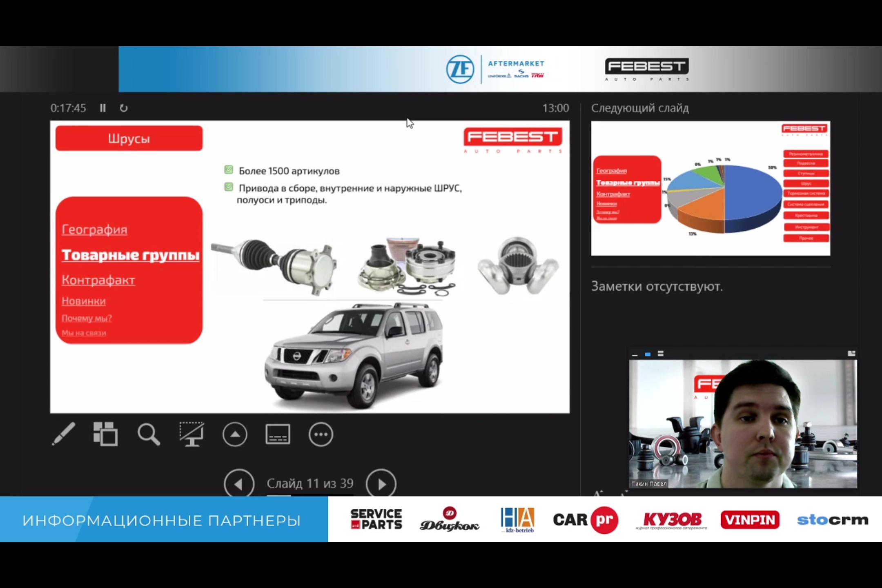This screenshot has width=882, height=588.
Task: Click the 'Информационные партнеры' banner label
Action: [162, 521]
